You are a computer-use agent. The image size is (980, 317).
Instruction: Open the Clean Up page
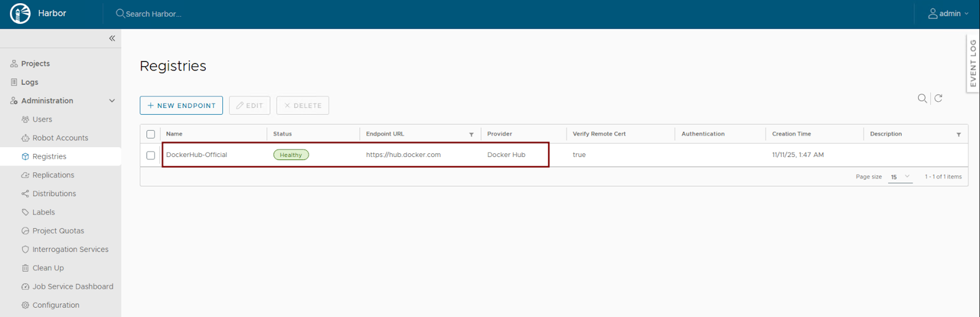pyautogui.click(x=48, y=268)
